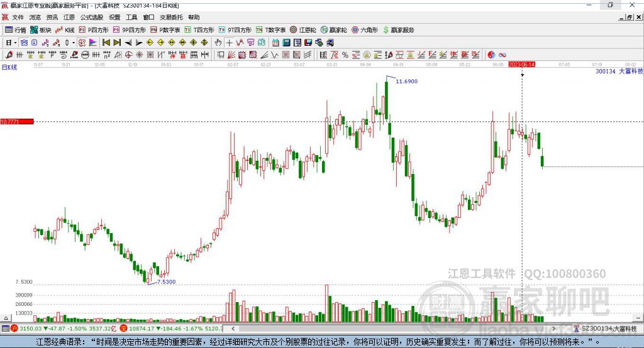Image resolution: width=644 pixels, height=348 pixels.
Task: Select the Gann fan lines tool
Action: coord(231,55)
